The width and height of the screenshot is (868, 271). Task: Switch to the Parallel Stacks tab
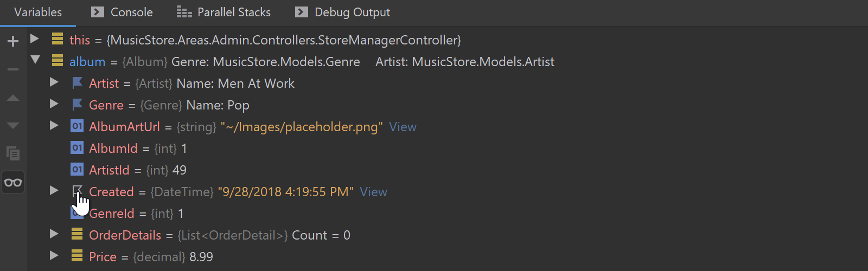coord(224,12)
